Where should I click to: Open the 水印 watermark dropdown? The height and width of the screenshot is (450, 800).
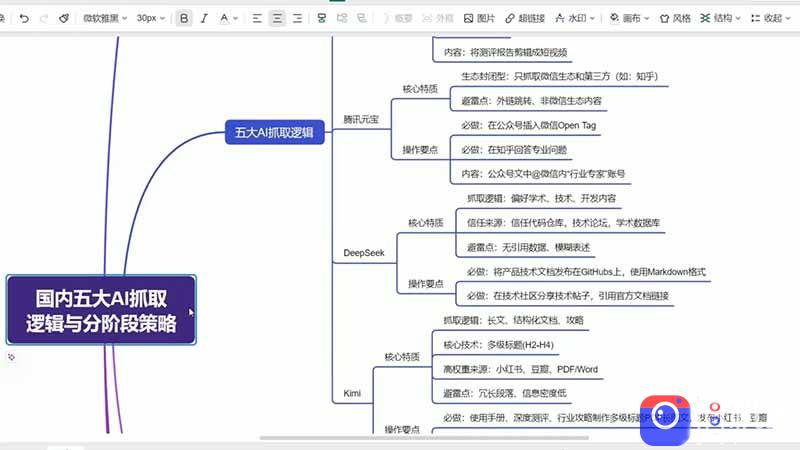575,18
